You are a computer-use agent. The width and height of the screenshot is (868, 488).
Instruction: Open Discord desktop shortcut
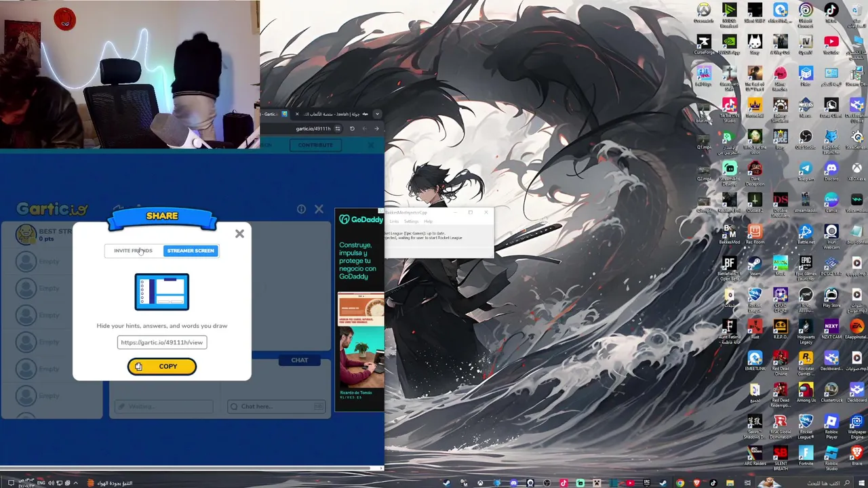coord(831,171)
